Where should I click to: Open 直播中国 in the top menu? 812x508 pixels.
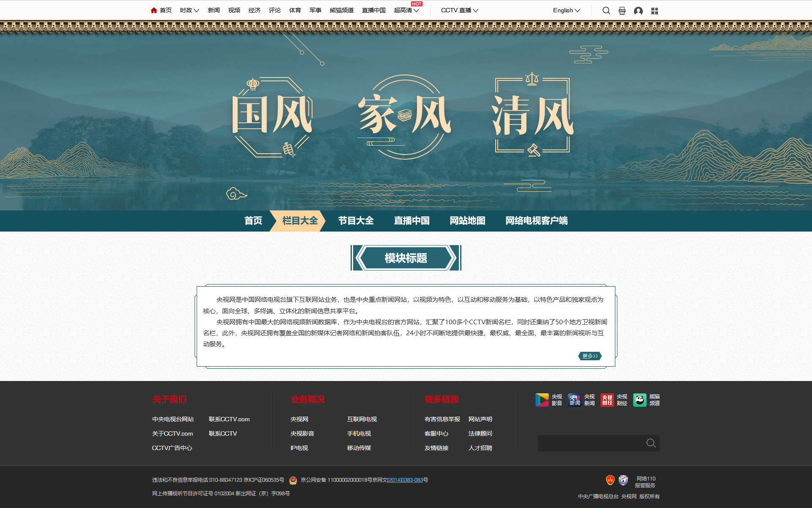[x=374, y=10]
